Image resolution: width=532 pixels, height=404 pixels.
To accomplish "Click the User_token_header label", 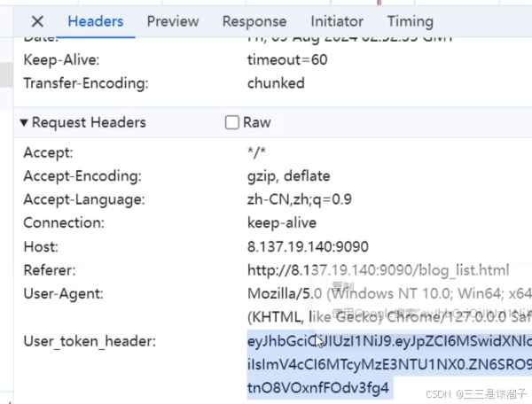I will coord(89,340).
